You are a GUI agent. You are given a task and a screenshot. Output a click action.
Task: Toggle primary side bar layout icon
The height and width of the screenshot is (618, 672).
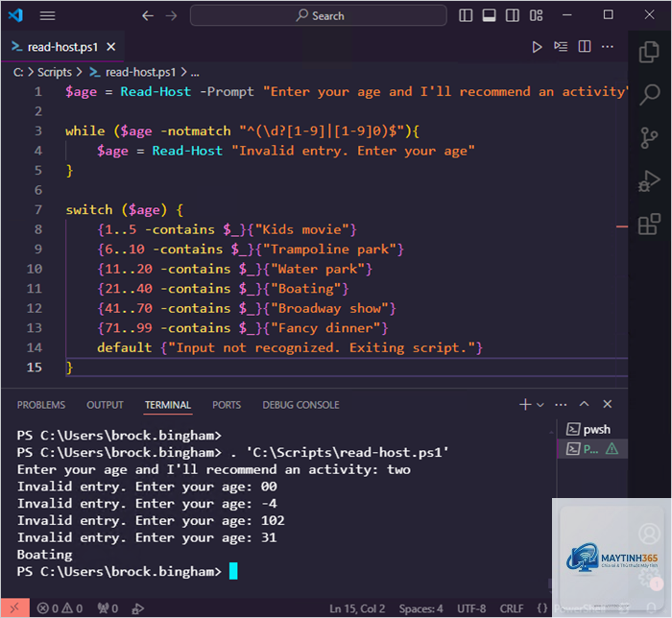pyautogui.click(x=466, y=16)
